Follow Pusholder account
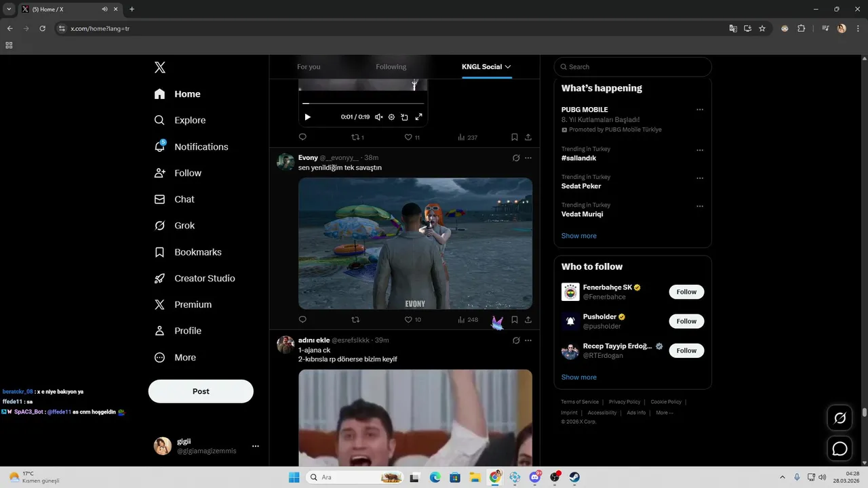Image resolution: width=868 pixels, height=488 pixels. pos(686,321)
